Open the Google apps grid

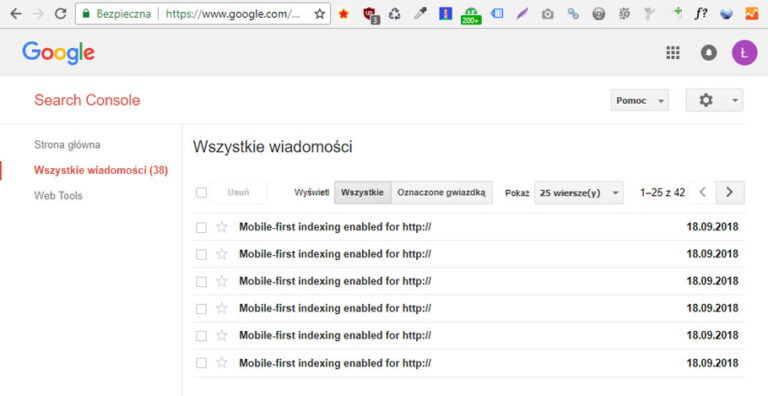(673, 52)
